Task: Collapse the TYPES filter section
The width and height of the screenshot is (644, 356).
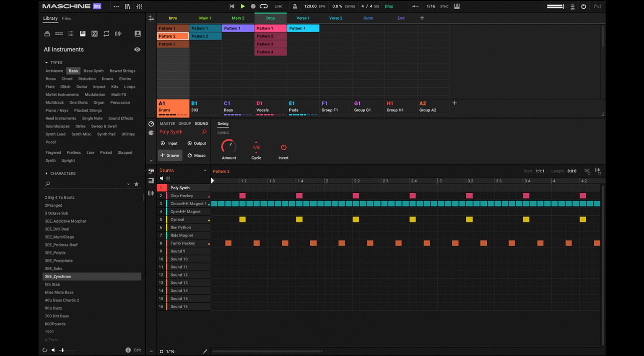Action: coord(47,62)
